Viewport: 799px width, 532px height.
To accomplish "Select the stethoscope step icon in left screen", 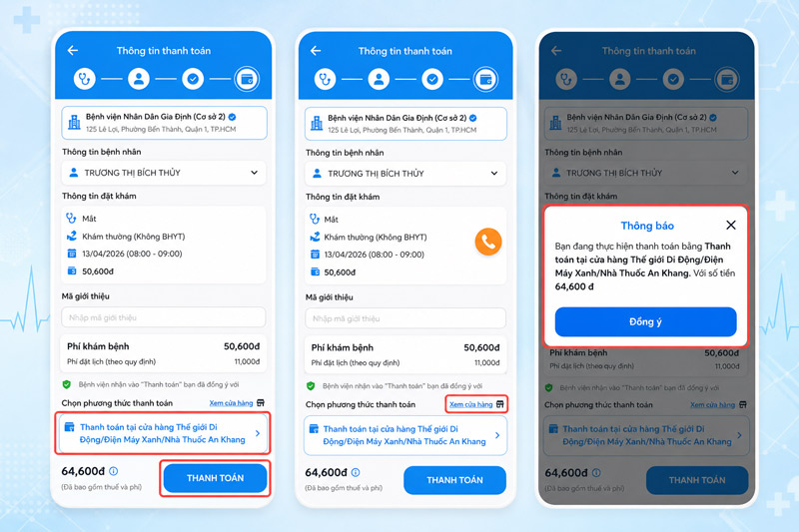I will [x=85, y=79].
